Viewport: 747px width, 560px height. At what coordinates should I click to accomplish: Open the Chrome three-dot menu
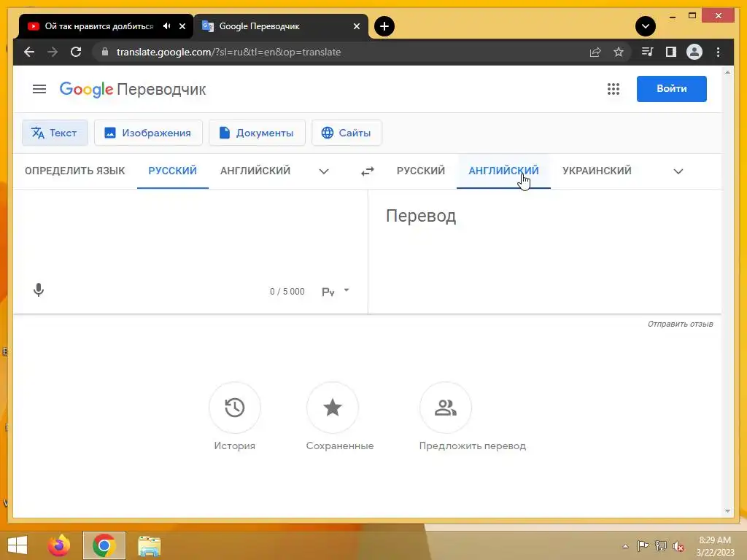click(x=718, y=52)
